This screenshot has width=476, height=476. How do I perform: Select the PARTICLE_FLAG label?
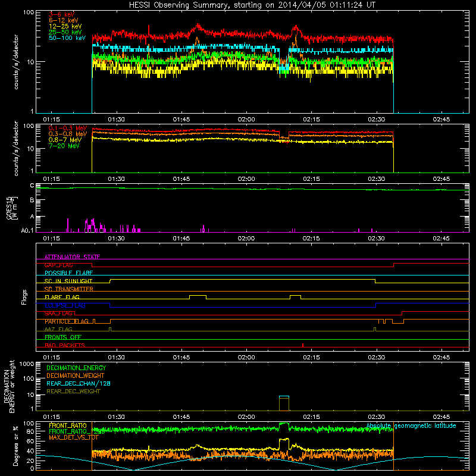point(67,321)
